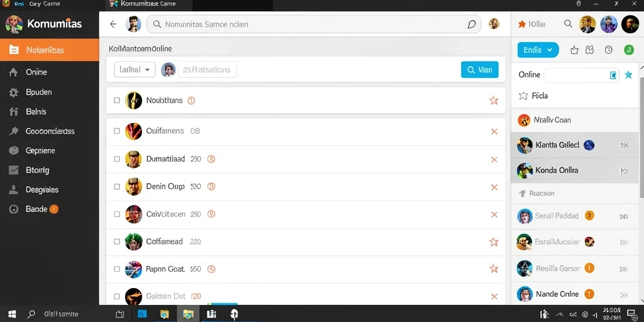Open the Online combo box in the right panel
Image resolution: width=644 pixels, height=322 pixels.
[x=582, y=75]
